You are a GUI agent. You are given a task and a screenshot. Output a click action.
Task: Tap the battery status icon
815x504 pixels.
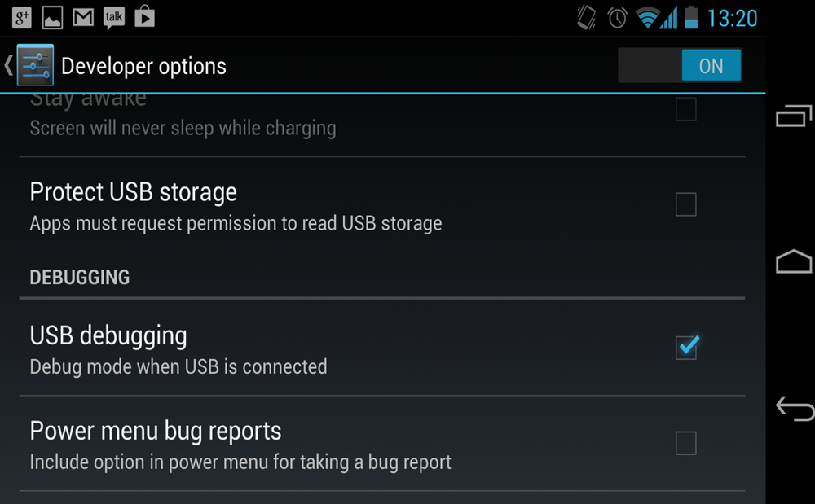tap(691, 17)
